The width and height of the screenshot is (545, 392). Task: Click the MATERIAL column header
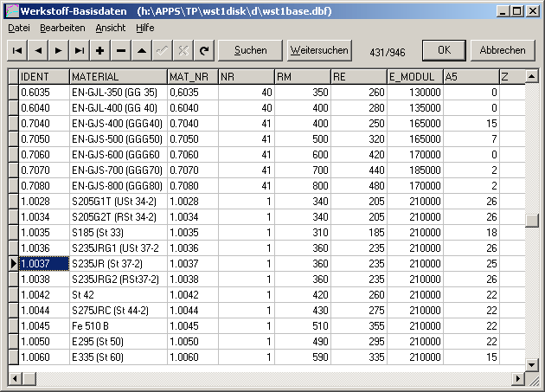pos(118,77)
